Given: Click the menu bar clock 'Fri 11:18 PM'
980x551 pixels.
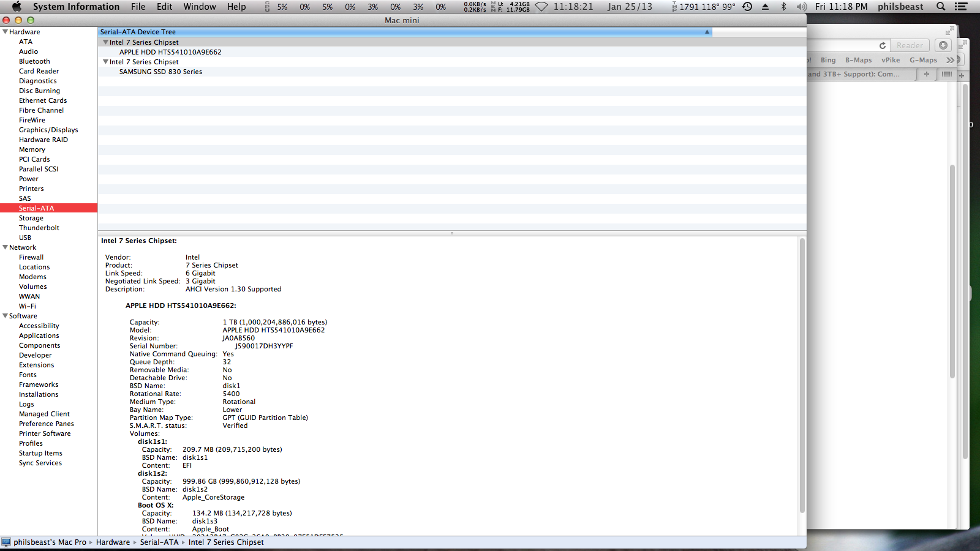Looking at the screenshot, I should tap(841, 7).
